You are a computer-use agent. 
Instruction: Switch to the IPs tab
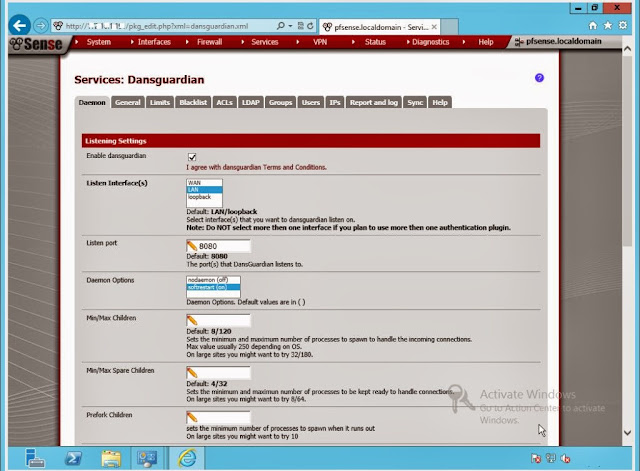(x=335, y=102)
